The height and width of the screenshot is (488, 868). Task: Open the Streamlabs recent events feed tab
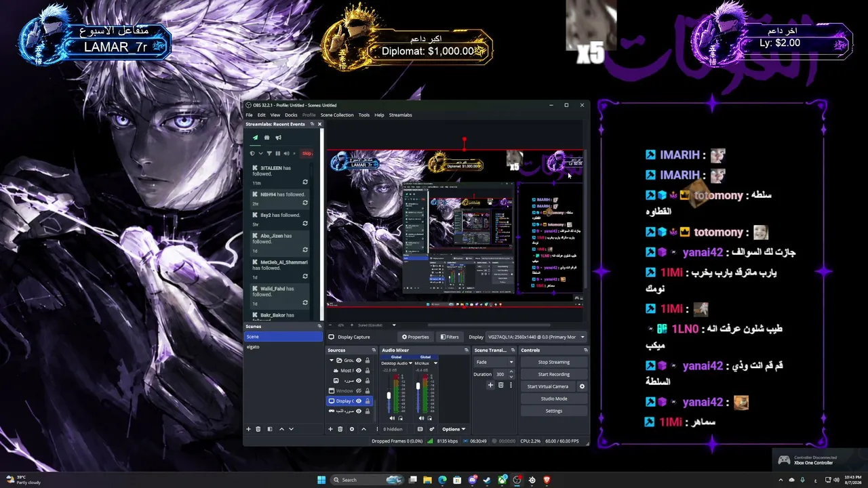tap(255, 138)
